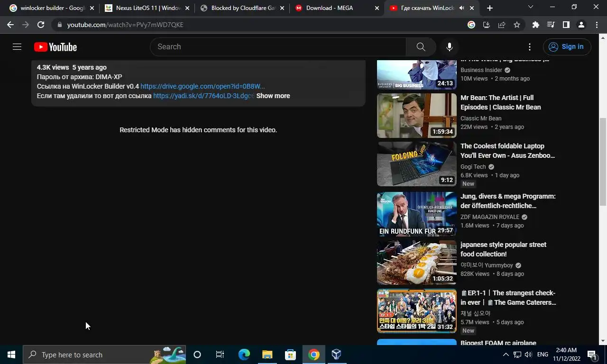Open ZDF Magazin Royale video thumbnail
This screenshot has height=364, width=607.
click(417, 214)
